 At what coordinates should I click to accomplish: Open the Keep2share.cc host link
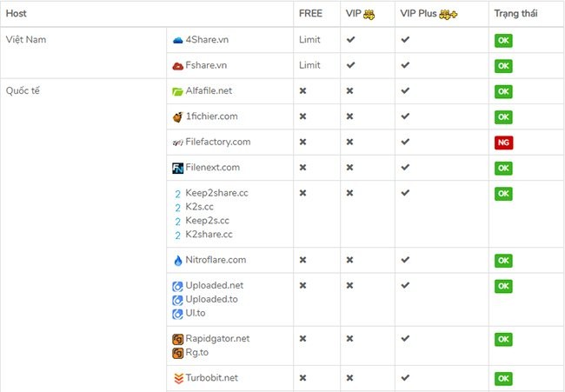point(216,193)
